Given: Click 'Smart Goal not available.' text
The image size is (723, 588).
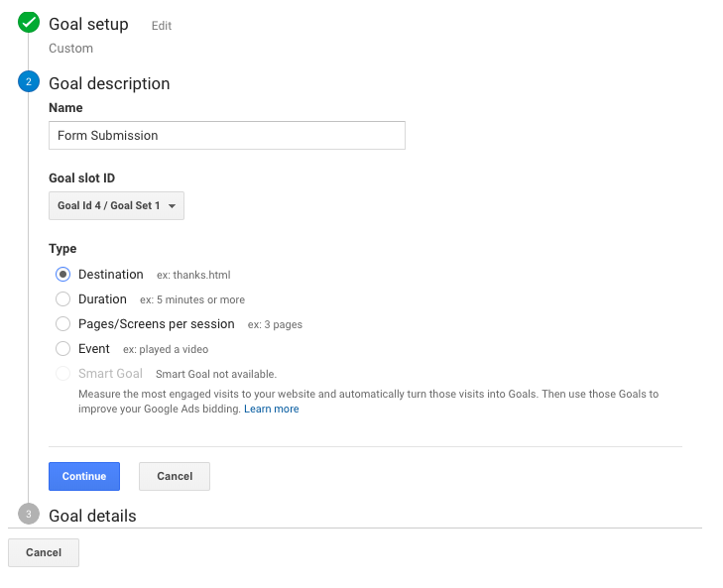Looking at the screenshot, I should [x=216, y=375].
